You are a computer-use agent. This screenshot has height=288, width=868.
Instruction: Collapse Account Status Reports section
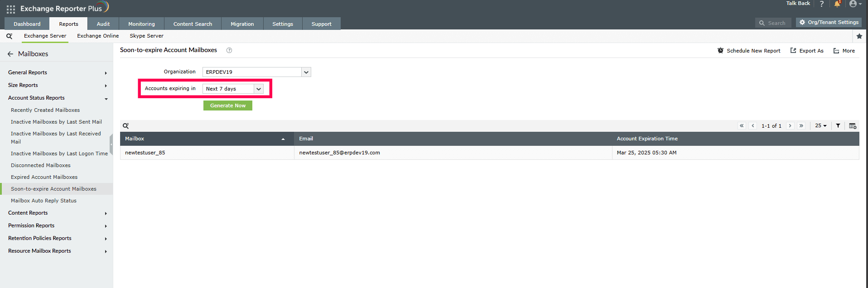(x=57, y=98)
